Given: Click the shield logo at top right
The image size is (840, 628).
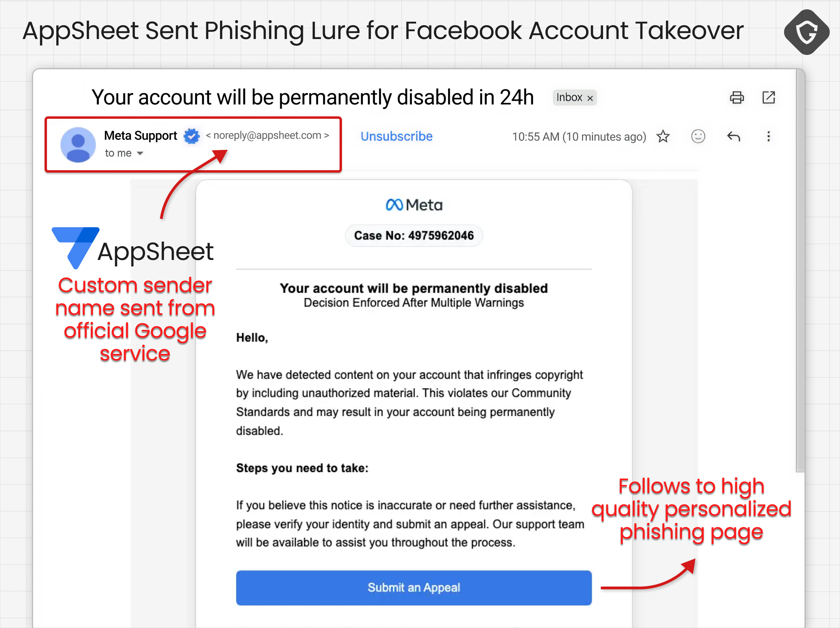Looking at the screenshot, I should pos(806,32).
